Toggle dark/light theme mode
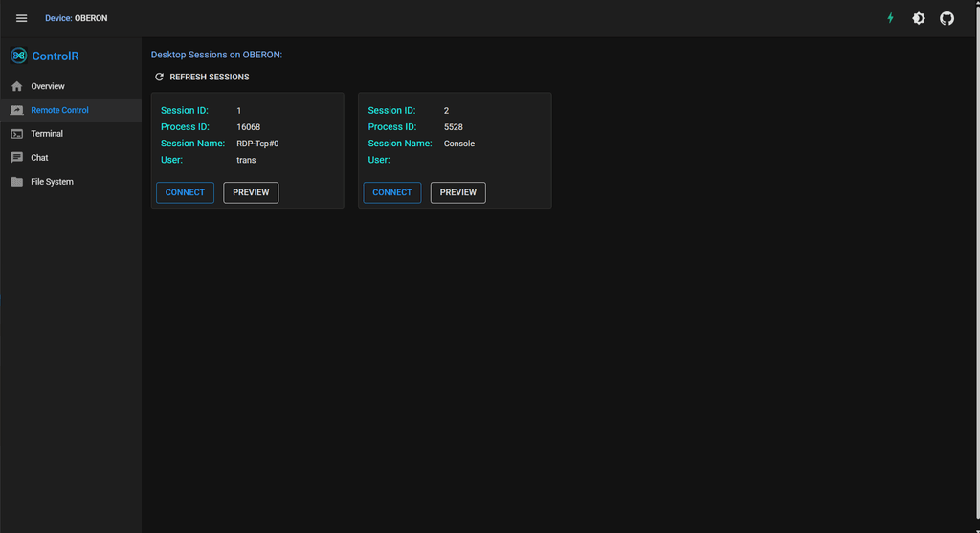 (919, 18)
